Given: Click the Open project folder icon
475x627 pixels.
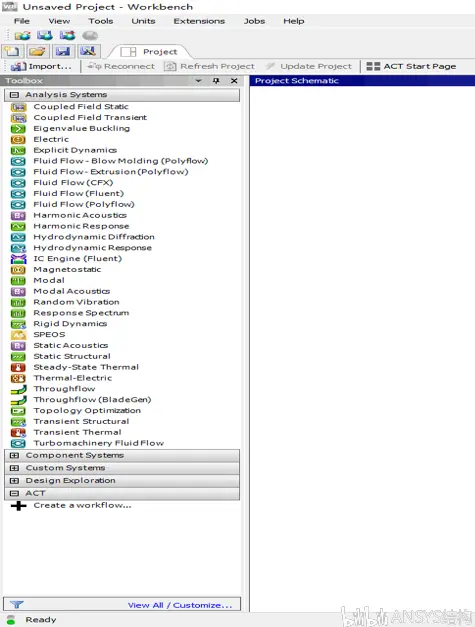Looking at the screenshot, I should (37, 51).
